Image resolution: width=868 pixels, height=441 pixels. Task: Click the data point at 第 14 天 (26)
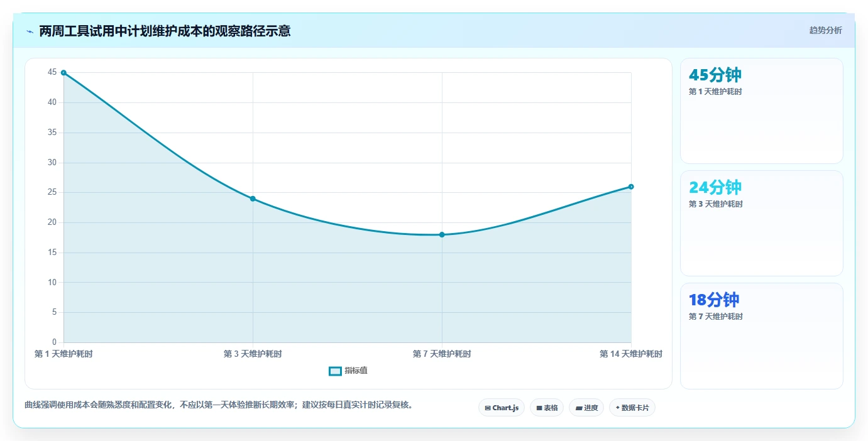pos(631,187)
